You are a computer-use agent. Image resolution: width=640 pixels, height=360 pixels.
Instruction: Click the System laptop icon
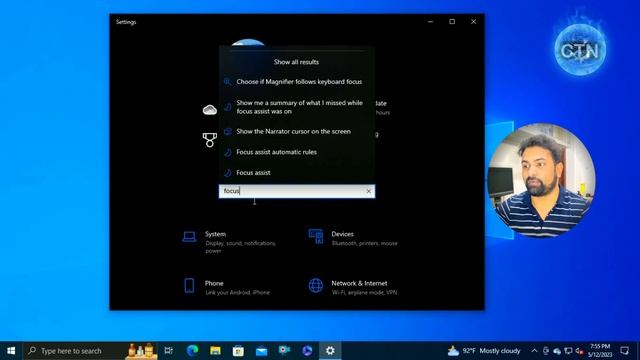(189, 236)
